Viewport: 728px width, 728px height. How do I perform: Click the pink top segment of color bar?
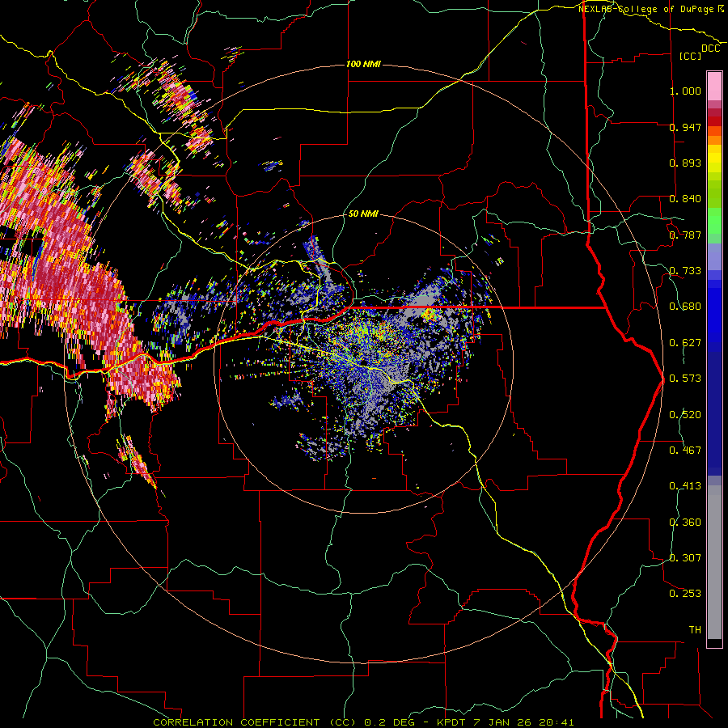click(x=714, y=86)
